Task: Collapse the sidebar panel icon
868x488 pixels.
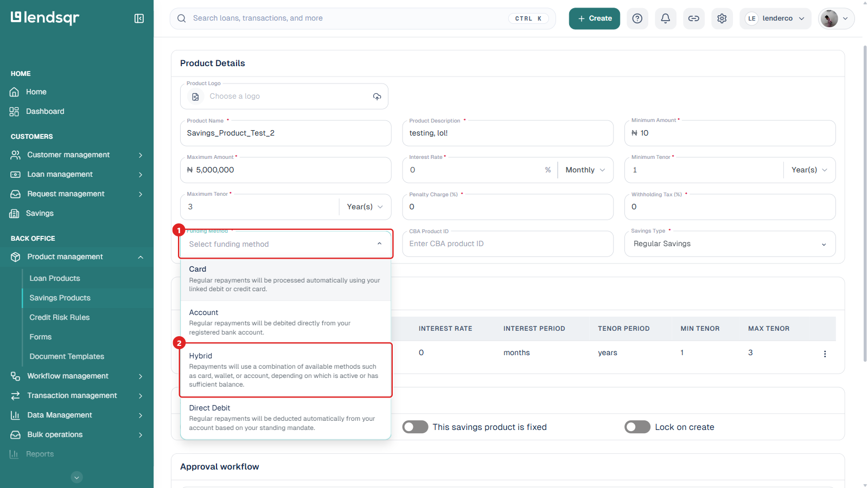Action: click(139, 18)
